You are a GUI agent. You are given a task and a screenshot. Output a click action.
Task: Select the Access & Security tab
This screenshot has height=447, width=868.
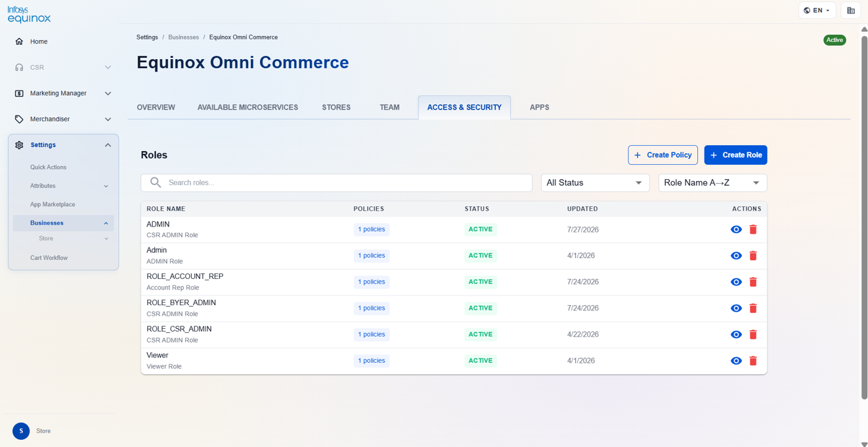(x=464, y=108)
